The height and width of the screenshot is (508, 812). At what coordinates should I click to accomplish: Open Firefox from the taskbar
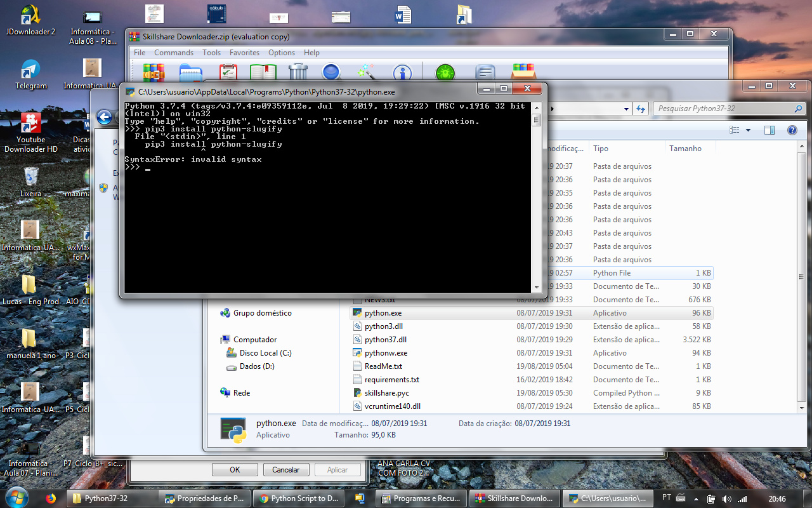coord(51,498)
